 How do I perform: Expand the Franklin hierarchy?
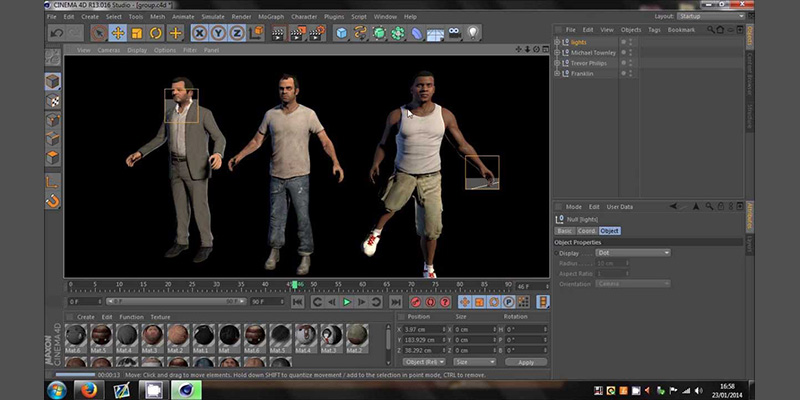click(x=557, y=74)
